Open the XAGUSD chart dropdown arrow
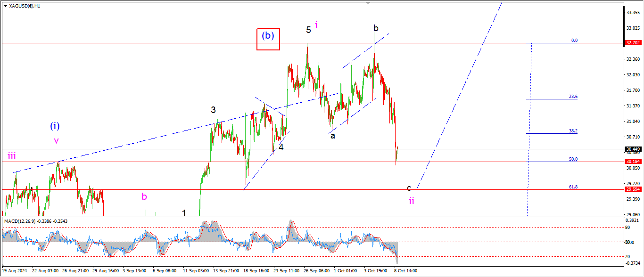The image size is (644, 277). click(x=5, y=6)
